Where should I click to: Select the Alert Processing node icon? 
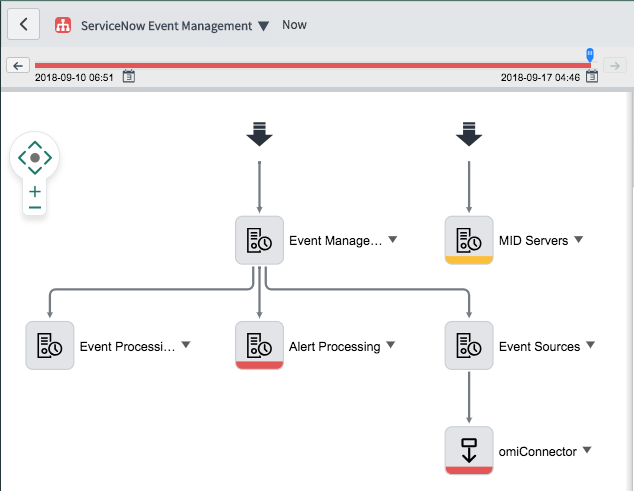tap(260, 345)
